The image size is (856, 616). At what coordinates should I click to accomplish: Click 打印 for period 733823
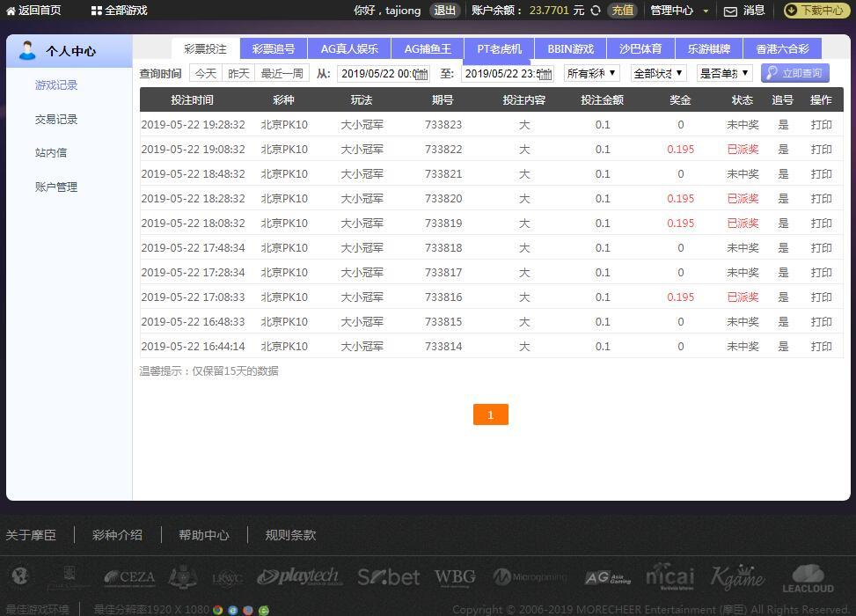[x=821, y=125]
